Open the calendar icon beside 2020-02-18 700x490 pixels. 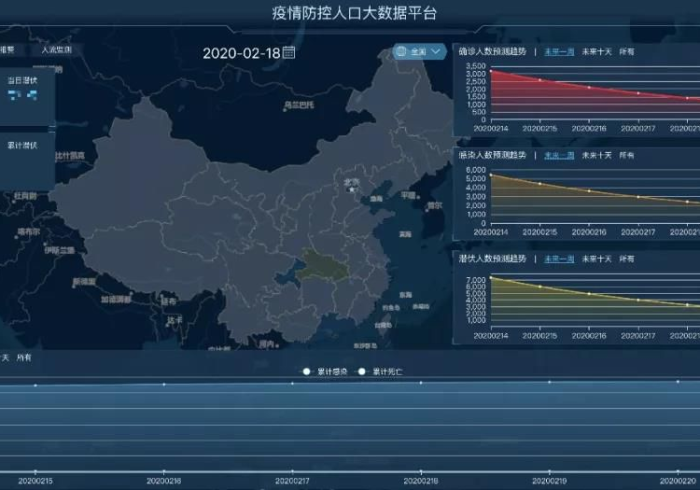point(289,52)
